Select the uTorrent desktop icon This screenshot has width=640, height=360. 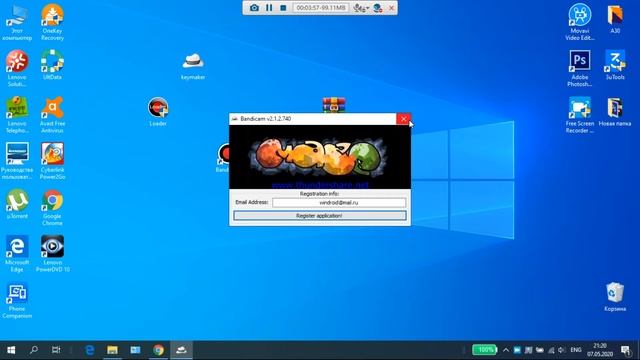(x=17, y=204)
